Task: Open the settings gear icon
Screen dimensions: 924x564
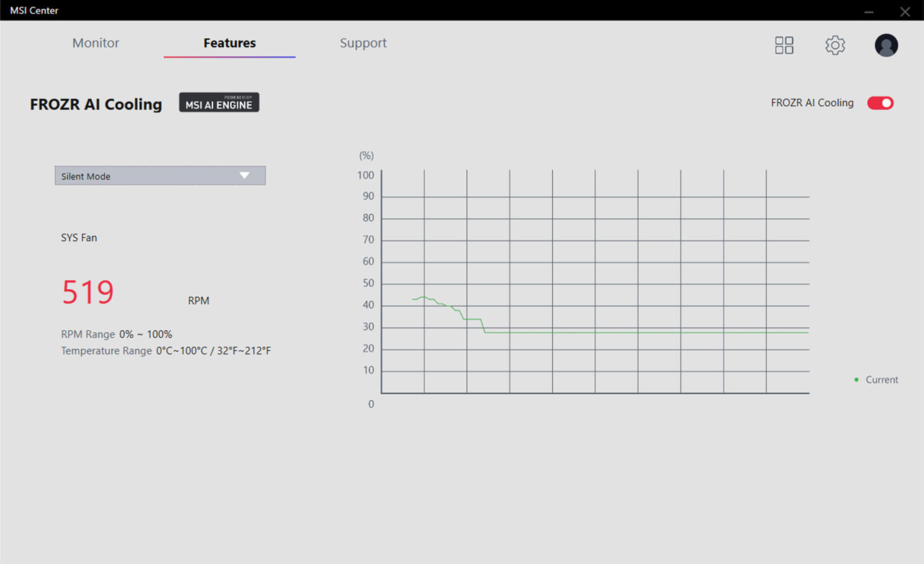Action: 835,45
